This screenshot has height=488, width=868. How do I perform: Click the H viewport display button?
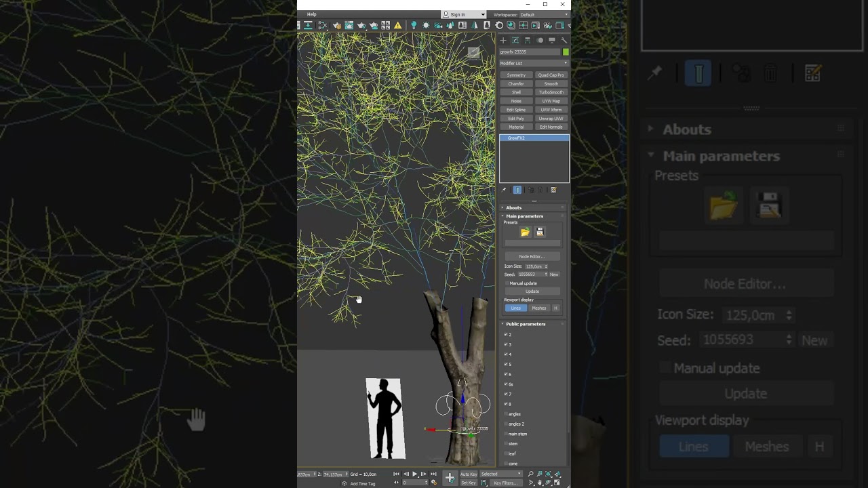coord(555,308)
